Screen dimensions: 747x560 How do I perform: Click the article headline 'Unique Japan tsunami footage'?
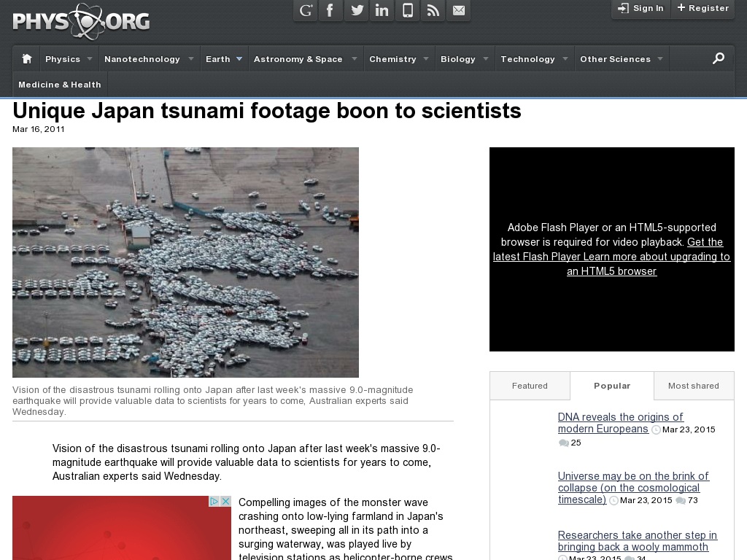click(267, 111)
